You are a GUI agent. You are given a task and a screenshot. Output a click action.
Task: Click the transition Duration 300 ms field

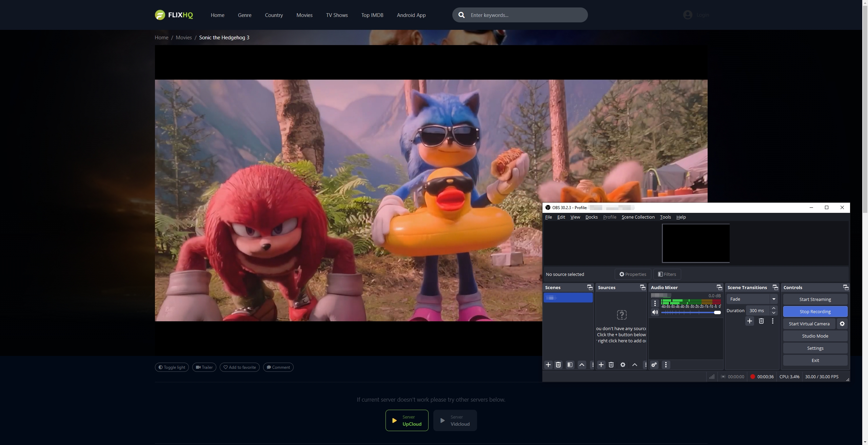(758, 310)
